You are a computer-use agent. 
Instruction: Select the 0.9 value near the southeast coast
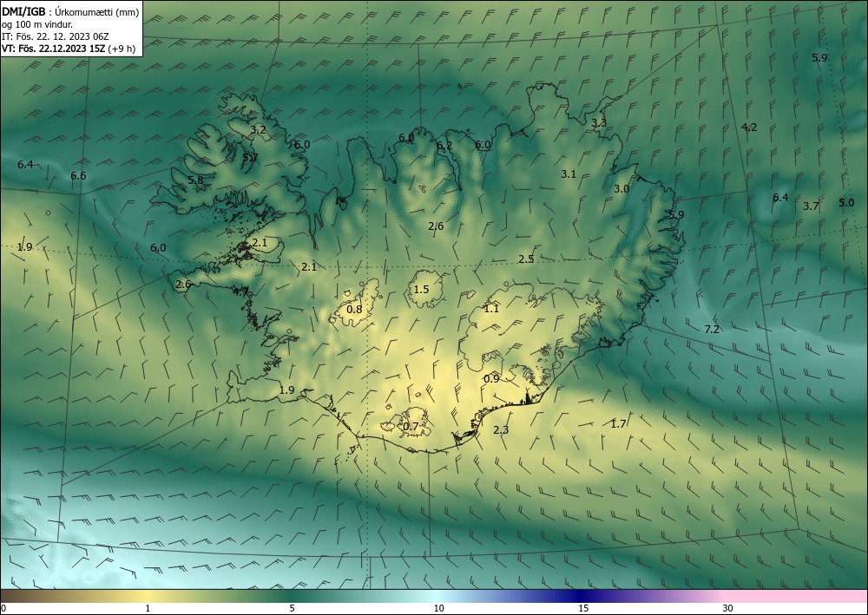[491, 379]
